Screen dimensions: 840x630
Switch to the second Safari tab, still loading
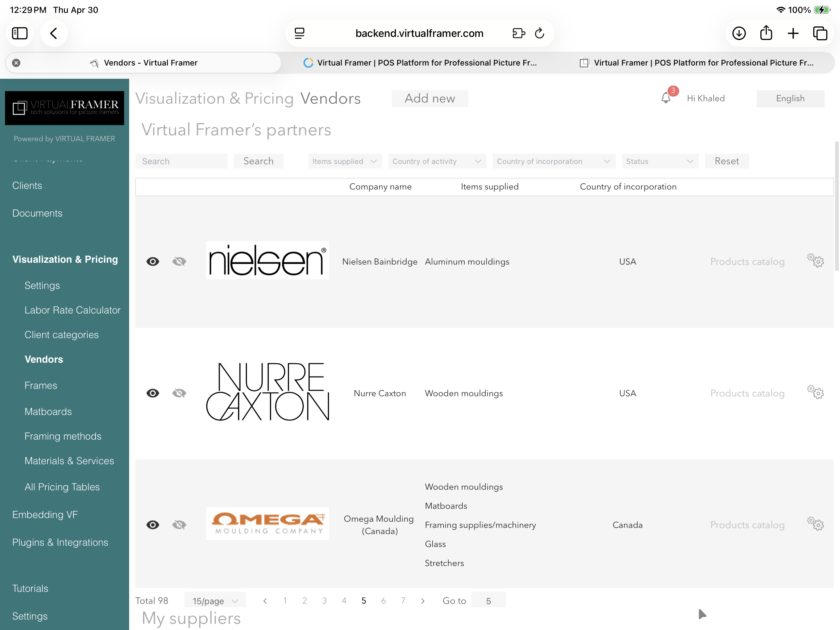[x=420, y=63]
